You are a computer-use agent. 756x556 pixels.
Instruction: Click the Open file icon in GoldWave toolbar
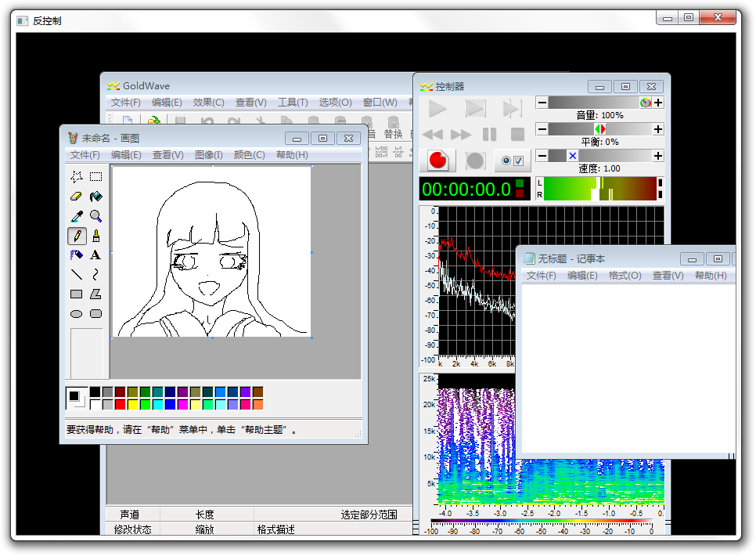click(154, 120)
